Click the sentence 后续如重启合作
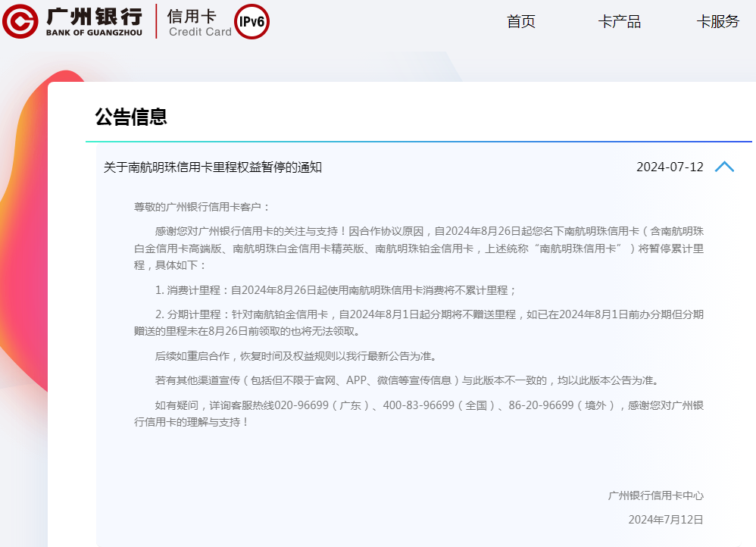756x547 pixels. (297, 356)
